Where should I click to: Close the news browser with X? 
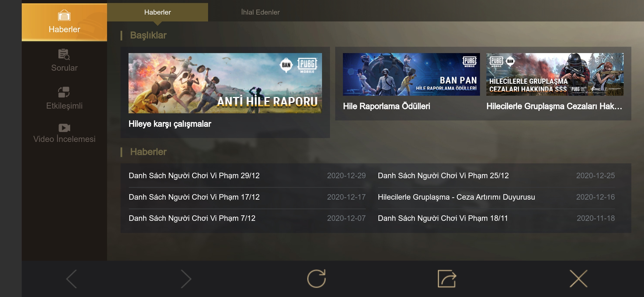click(x=578, y=279)
